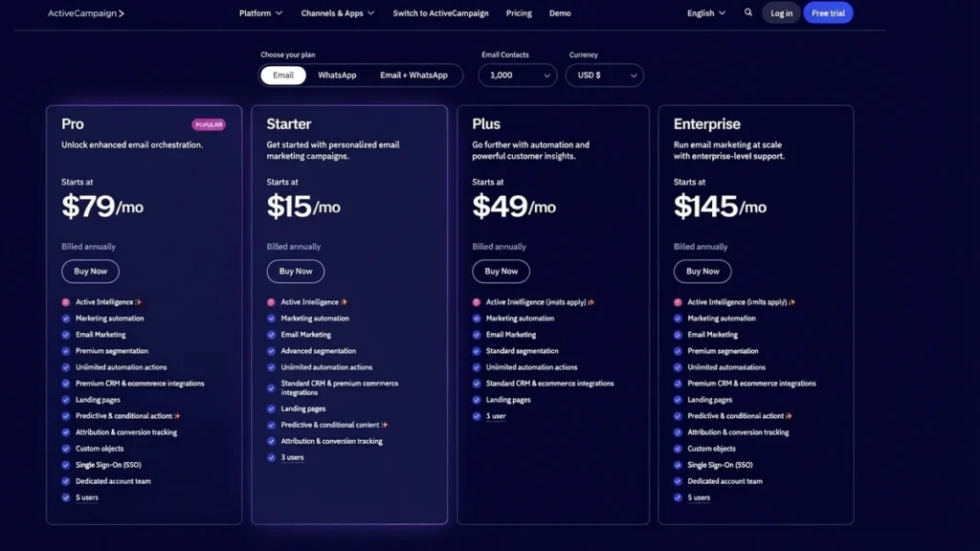
Task: Click the Log in button
Action: click(x=781, y=13)
